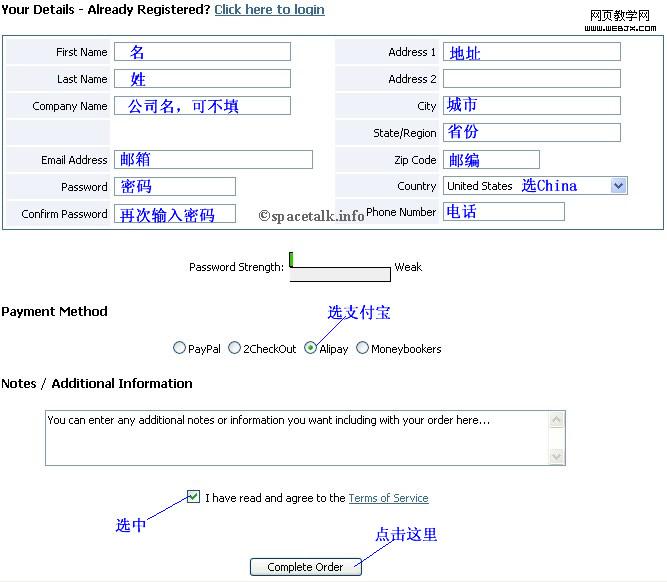
Task: Choose 2CheckOut as payment method
Action: pyautogui.click(x=235, y=349)
